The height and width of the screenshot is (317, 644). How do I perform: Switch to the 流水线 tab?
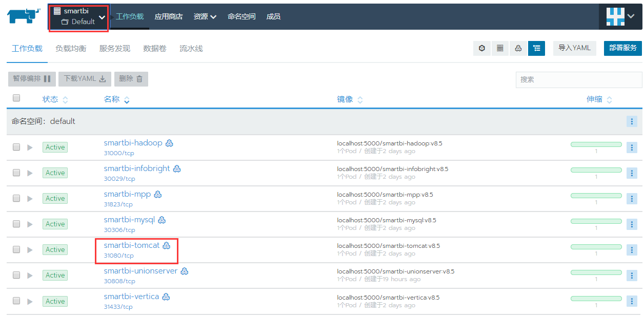pyautogui.click(x=191, y=49)
